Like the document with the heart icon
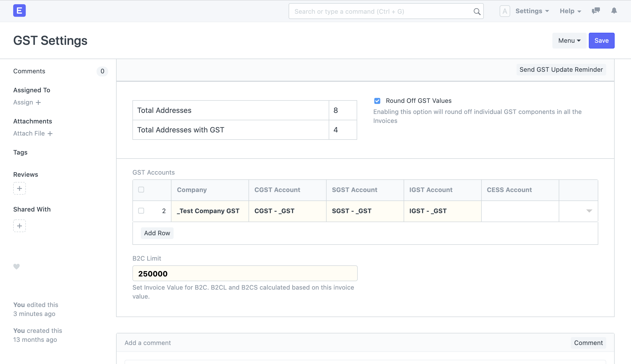 [x=17, y=267]
